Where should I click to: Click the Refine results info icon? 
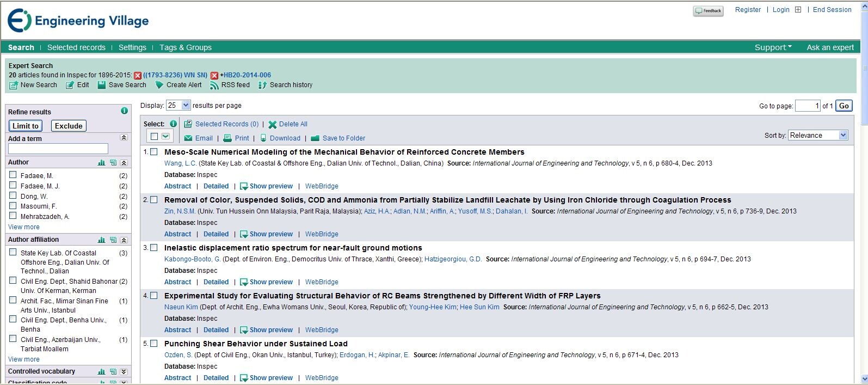pos(124,111)
